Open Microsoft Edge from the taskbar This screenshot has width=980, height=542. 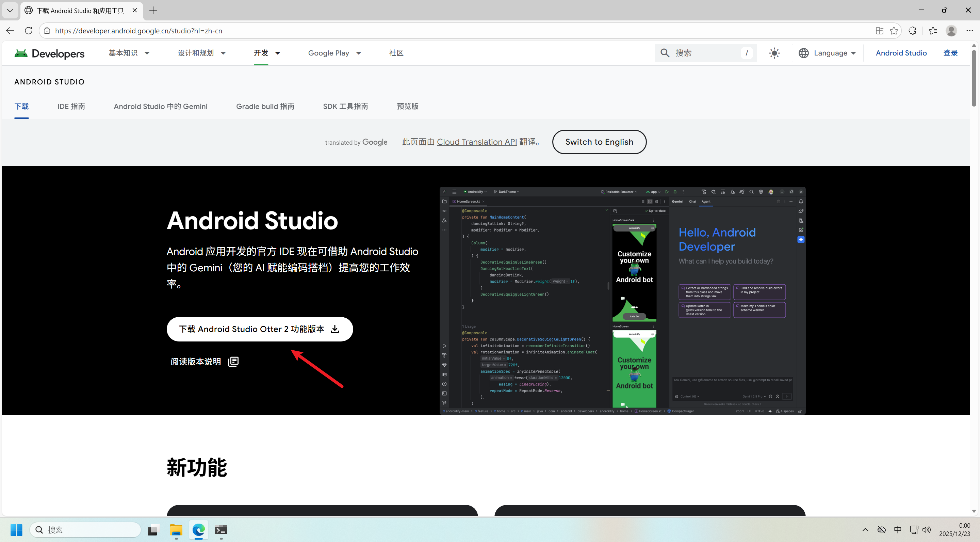point(198,529)
